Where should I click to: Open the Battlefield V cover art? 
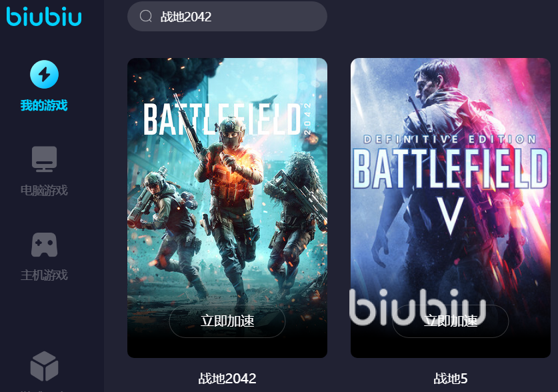pos(451,208)
